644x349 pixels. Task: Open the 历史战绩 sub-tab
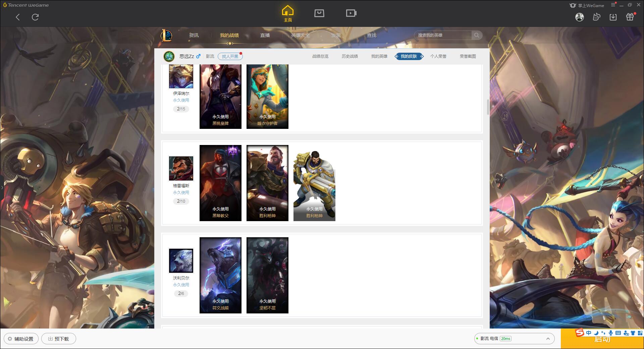pyautogui.click(x=350, y=56)
